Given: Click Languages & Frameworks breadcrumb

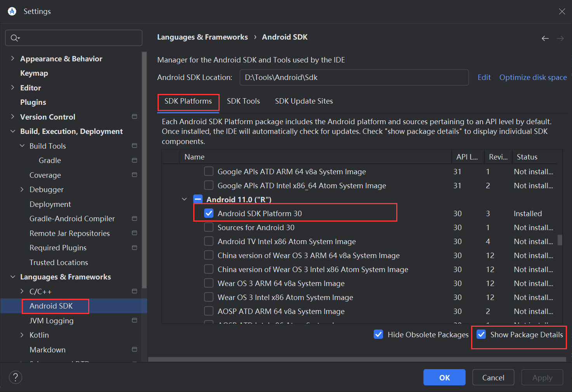Looking at the screenshot, I should tap(202, 37).
